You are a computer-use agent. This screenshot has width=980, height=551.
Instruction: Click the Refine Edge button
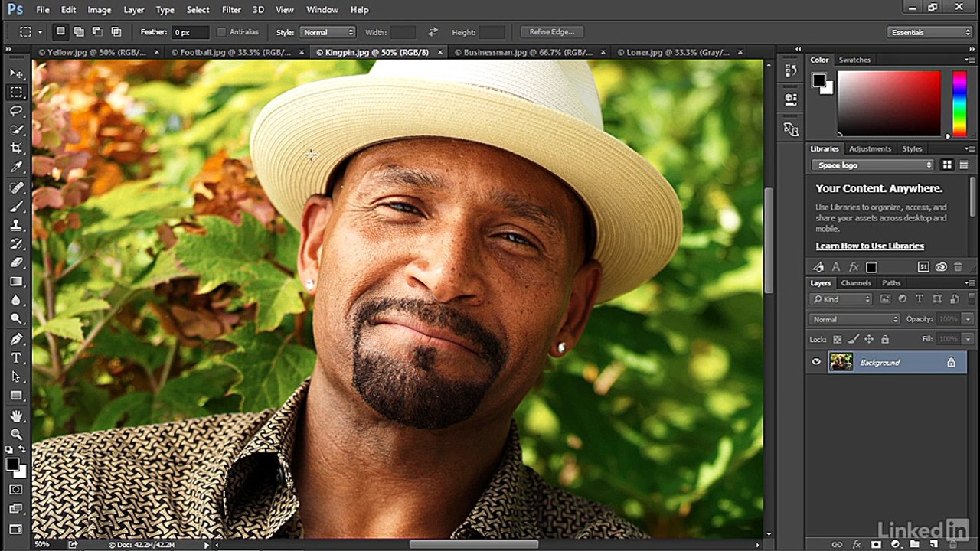tap(551, 32)
